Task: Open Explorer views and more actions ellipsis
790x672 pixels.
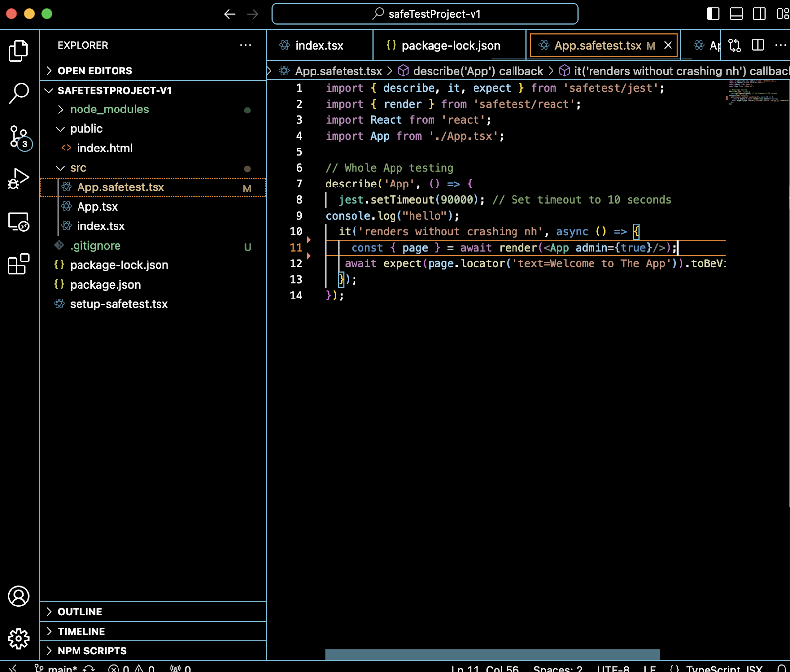Action: coord(246,45)
